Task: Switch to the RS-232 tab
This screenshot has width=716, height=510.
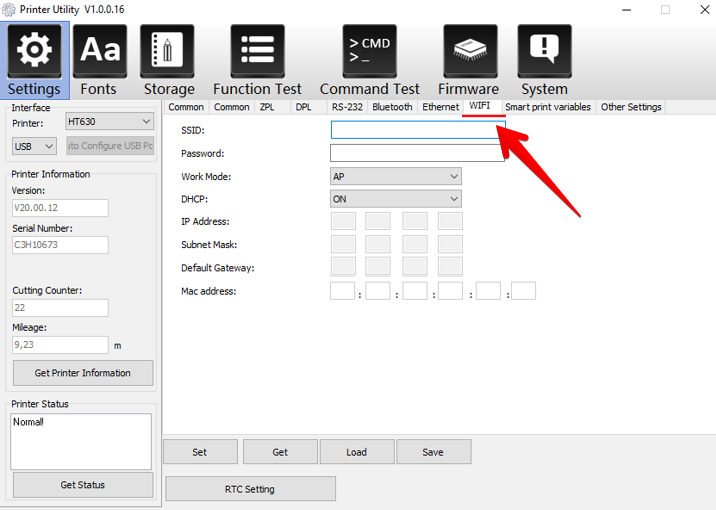Action: (x=346, y=107)
